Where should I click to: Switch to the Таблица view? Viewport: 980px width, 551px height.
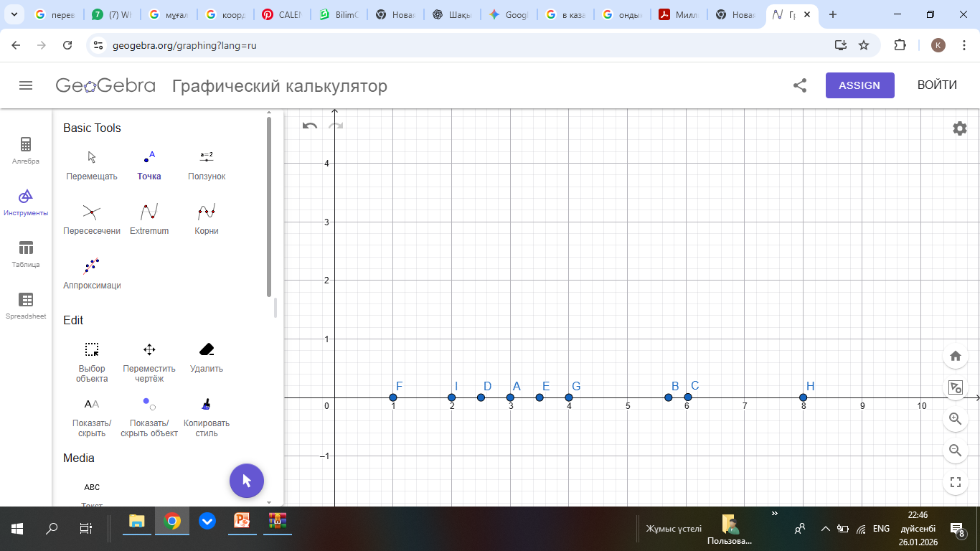click(x=26, y=254)
